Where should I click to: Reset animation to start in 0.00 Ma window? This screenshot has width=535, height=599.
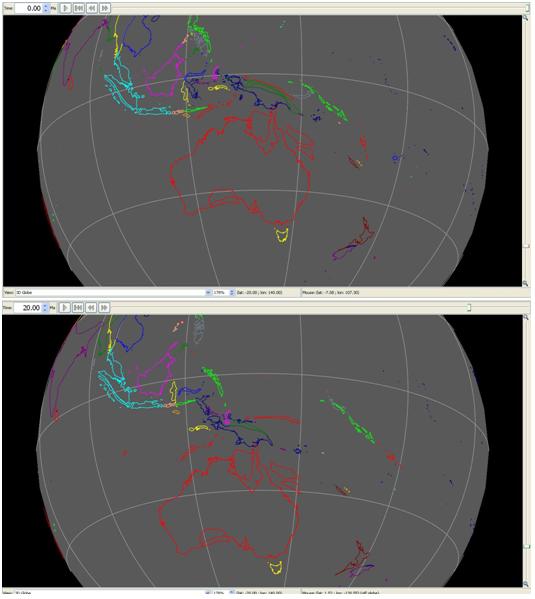pos(79,8)
